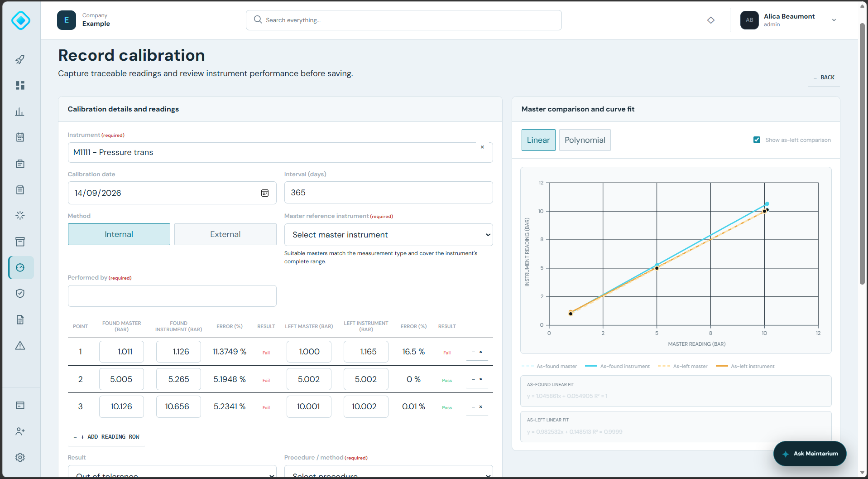The image size is (868, 479).
Task: Edit found instrument value 5.265
Action: click(x=178, y=379)
